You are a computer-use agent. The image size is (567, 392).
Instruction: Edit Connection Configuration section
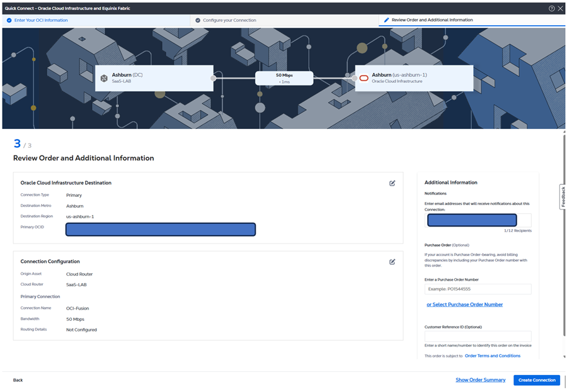[x=392, y=262]
